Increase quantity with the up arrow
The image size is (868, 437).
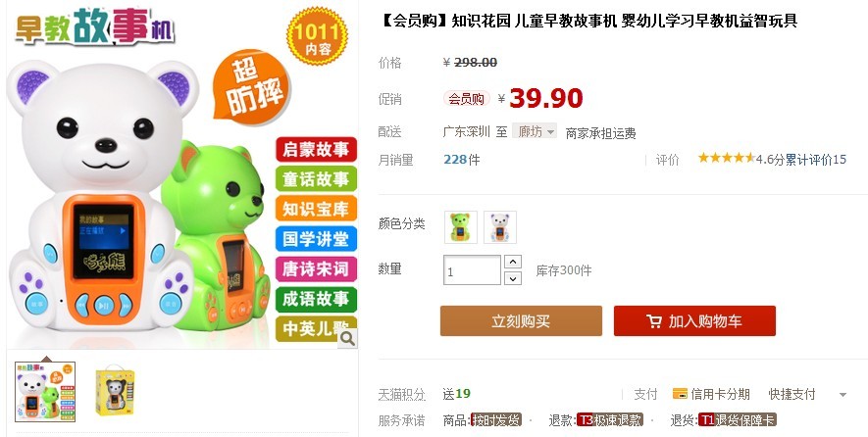(x=513, y=262)
